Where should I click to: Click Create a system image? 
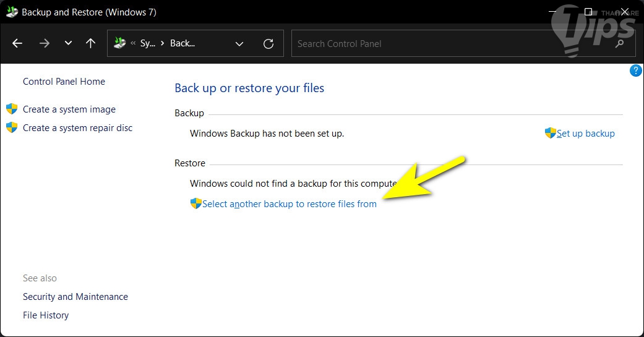tap(69, 109)
